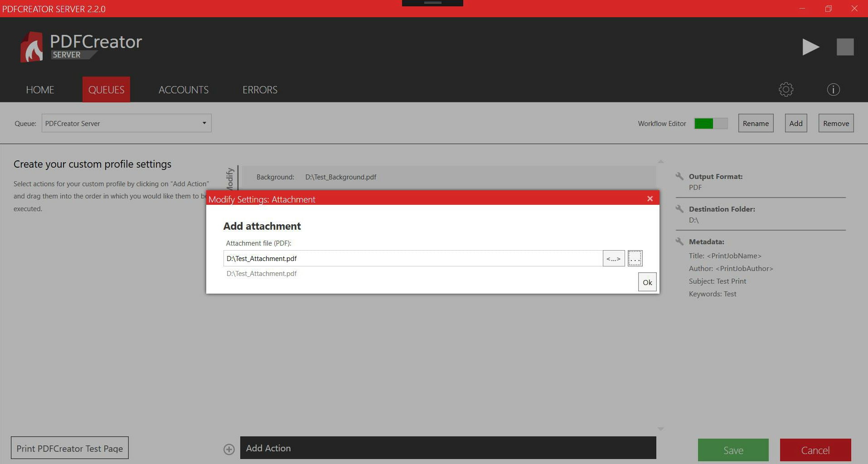
Task: Click the Author: <PrintJobAuthor> metadata line
Action: 731,268
